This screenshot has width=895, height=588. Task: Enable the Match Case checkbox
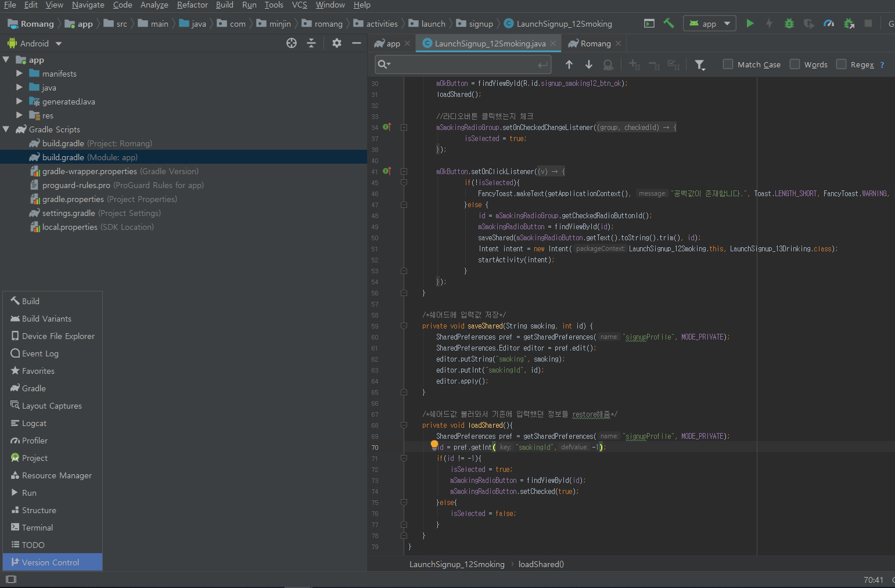pyautogui.click(x=728, y=64)
